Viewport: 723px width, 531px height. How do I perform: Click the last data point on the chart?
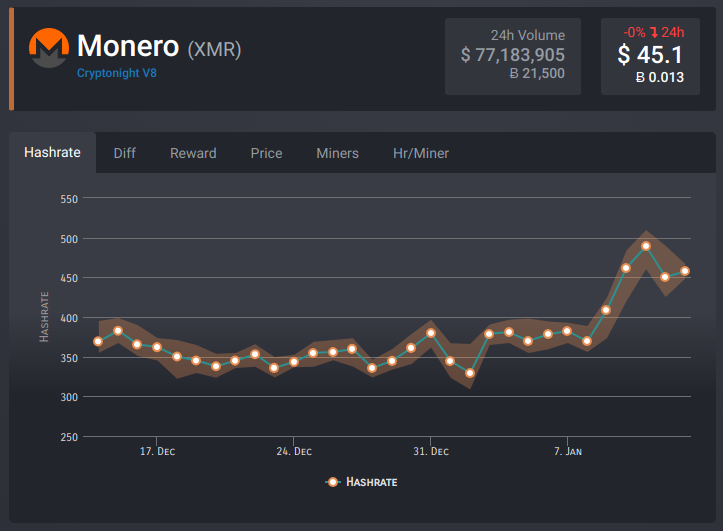coord(685,271)
